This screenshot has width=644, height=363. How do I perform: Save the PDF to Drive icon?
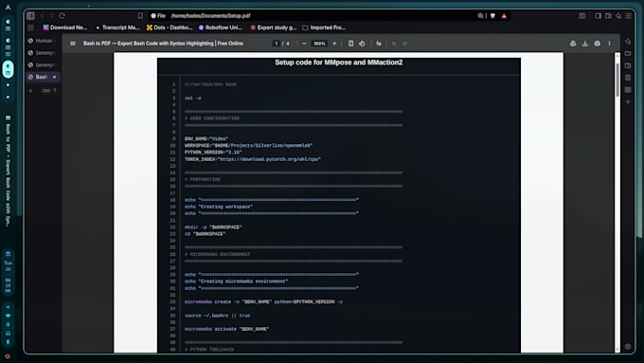pos(573,44)
